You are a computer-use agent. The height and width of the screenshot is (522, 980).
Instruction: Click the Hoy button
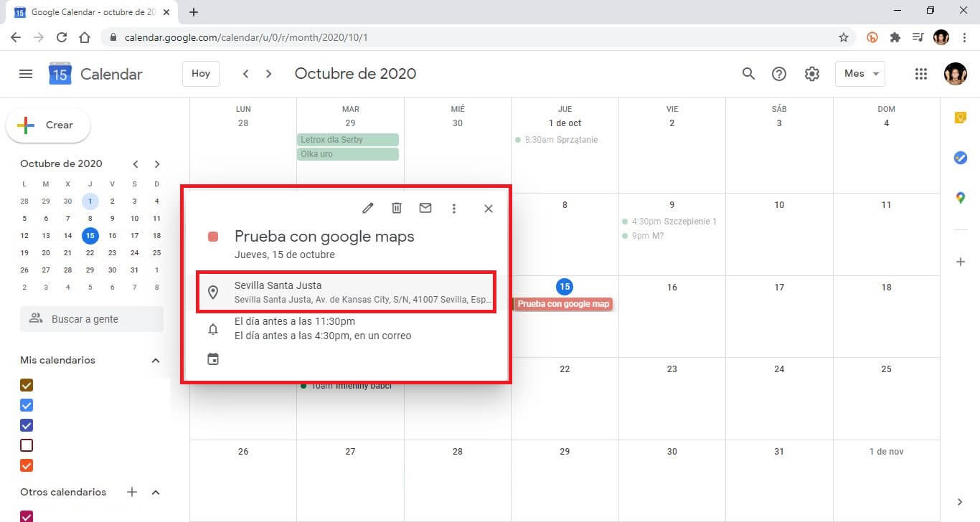point(201,73)
